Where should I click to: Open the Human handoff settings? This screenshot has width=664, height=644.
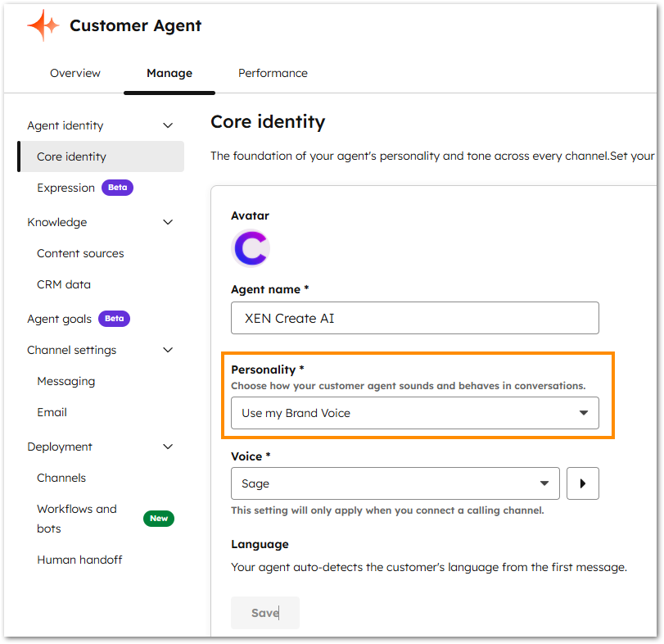tap(79, 560)
